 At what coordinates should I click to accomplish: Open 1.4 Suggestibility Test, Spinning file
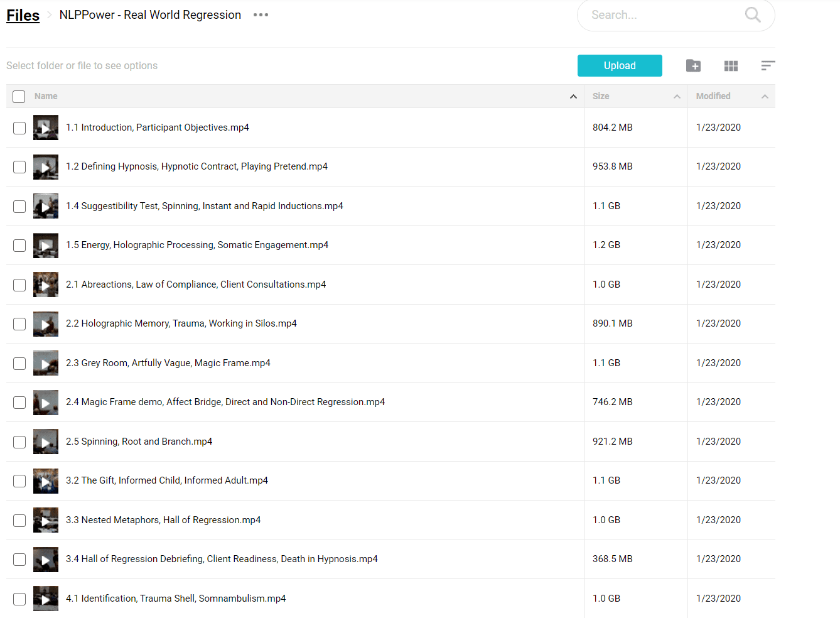tap(205, 206)
